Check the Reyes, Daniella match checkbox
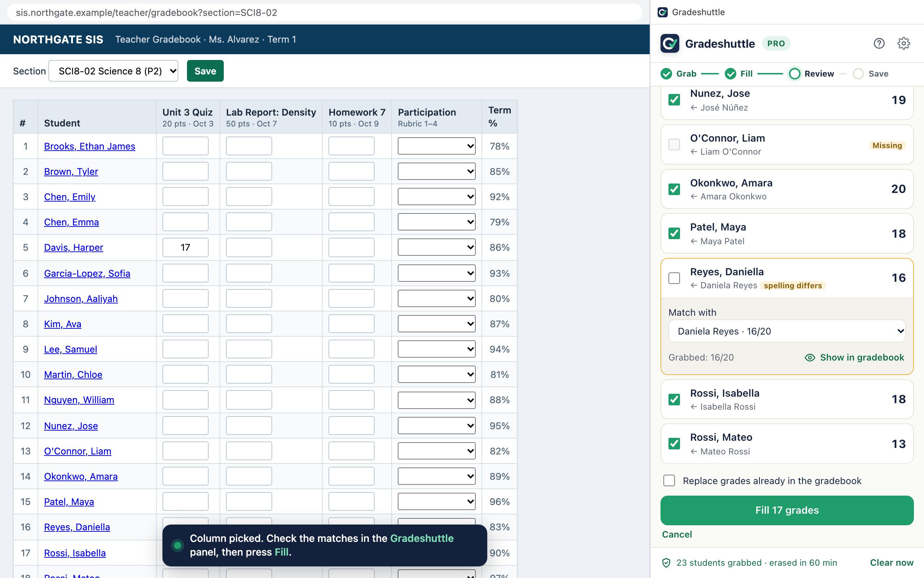 click(x=674, y=278)
